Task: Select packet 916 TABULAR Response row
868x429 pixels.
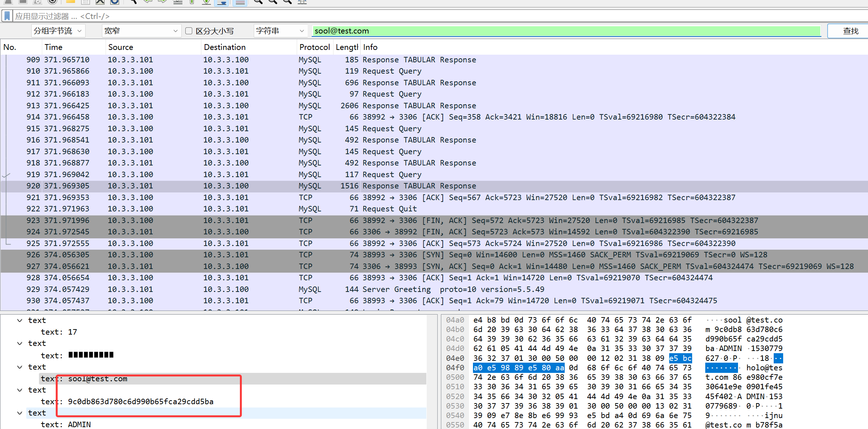Action: [x=434, y=140]
